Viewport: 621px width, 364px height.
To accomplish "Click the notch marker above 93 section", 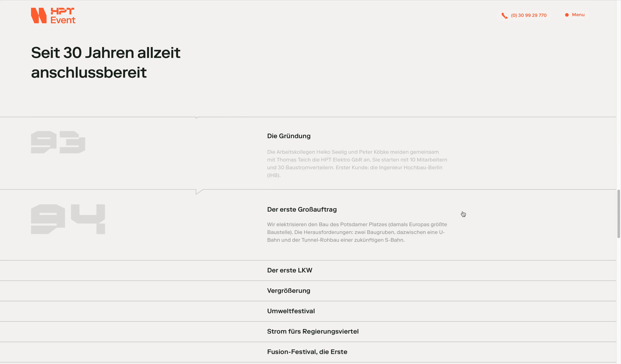I will [197, 118].
